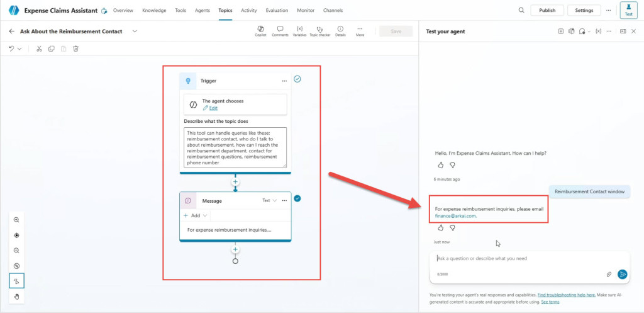This screenshot has width=644, height=313.
Task: Open Message node three-dot menu
Action: [284, 201]
